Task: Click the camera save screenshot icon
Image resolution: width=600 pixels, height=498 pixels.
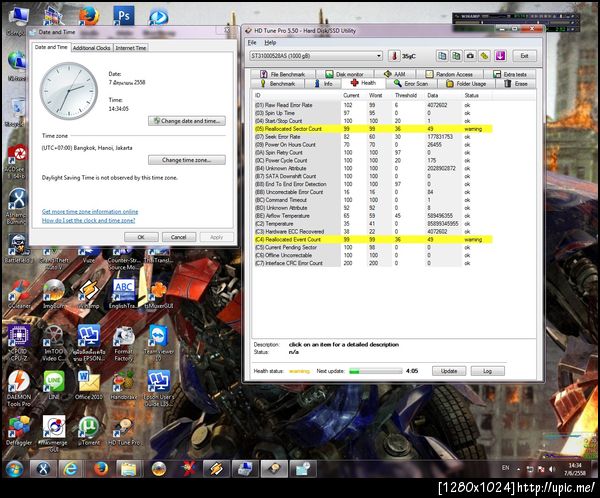Action: pyautogui.click(x=470, y=56)
